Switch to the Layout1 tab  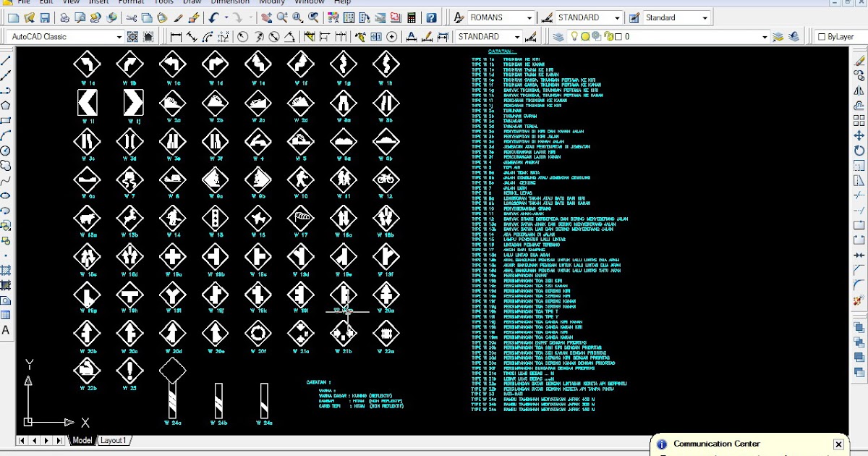pos(113,439)
